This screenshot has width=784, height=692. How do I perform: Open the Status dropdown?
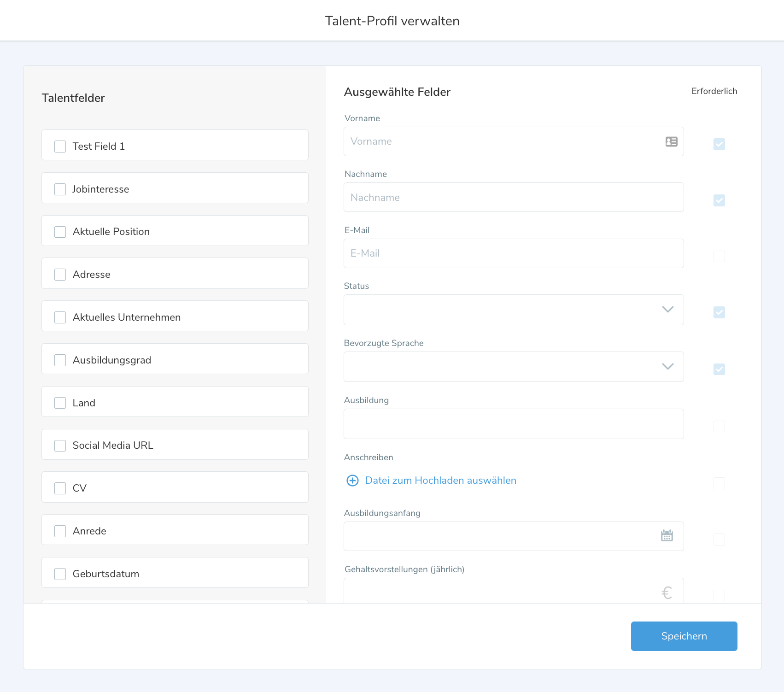tap(513, 310)
